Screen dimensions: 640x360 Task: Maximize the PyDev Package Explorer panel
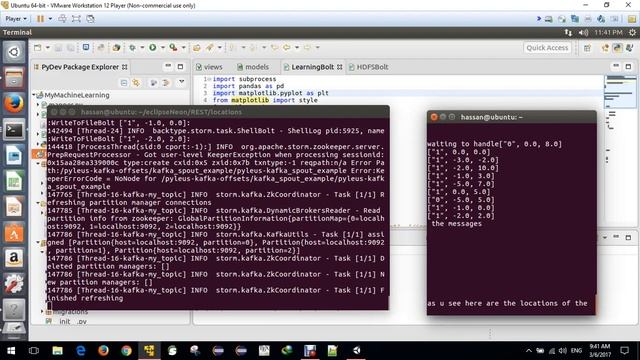click(x=180, y=66)
